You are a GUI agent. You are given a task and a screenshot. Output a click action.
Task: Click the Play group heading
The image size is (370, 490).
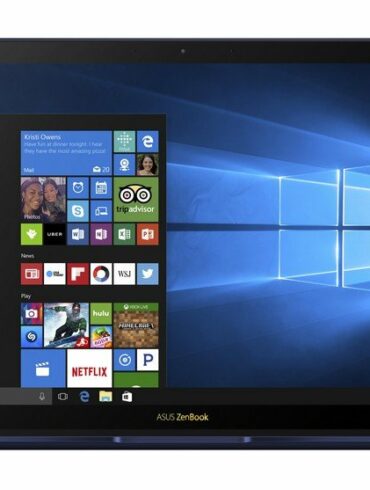click(x=26, y=296)
